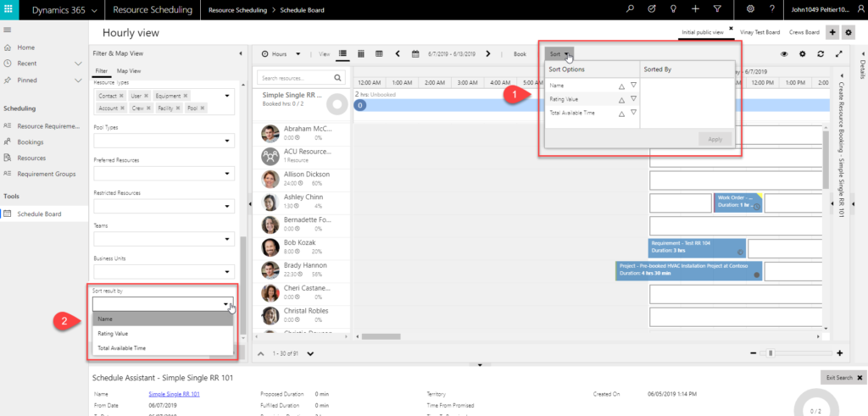The image size is (868, 416).
Task: Expand board to full screen arrows icon
Action: 839,53
